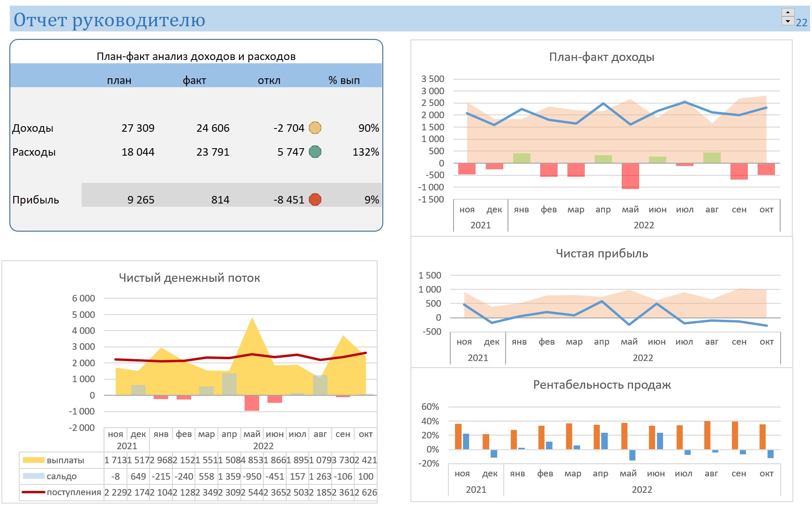
Task: Click the red status circle for Прибыль
Action: point(315,200)
